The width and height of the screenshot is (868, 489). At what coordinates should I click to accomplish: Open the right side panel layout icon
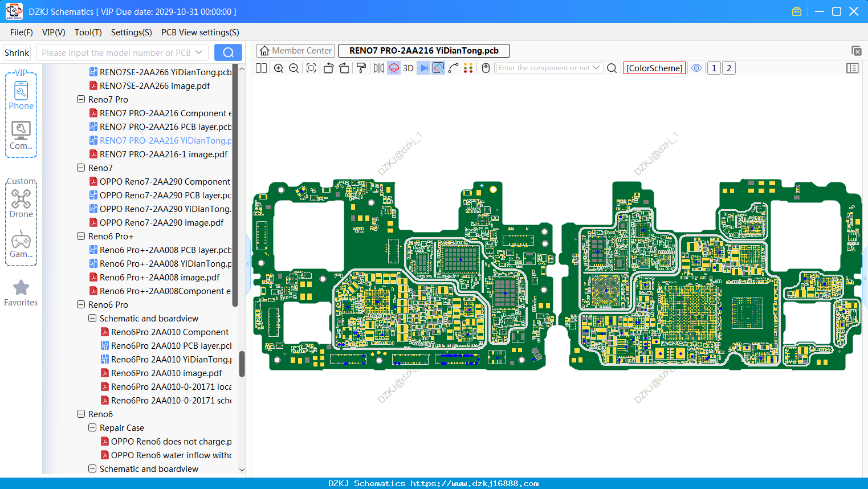(x=853, y=68)
